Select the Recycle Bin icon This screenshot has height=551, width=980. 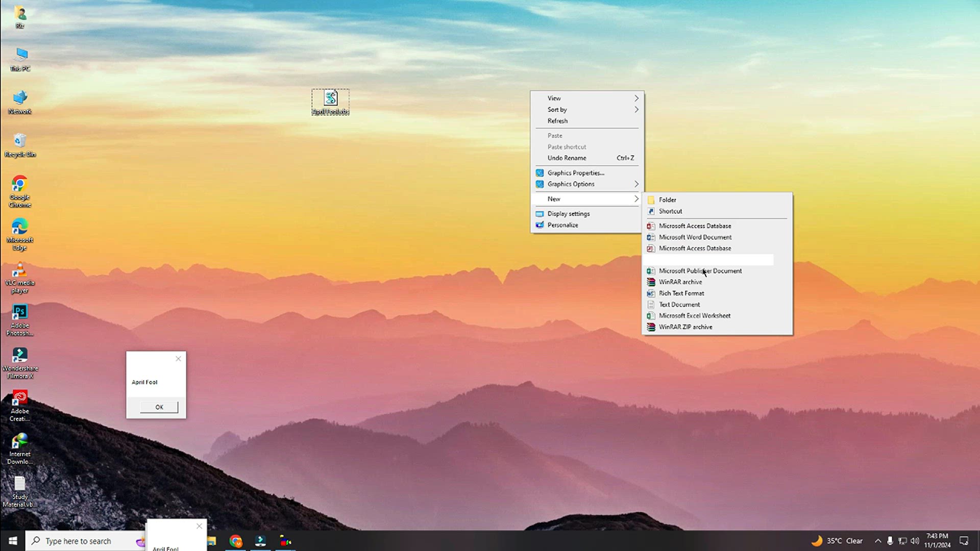(x=20, y=145)
